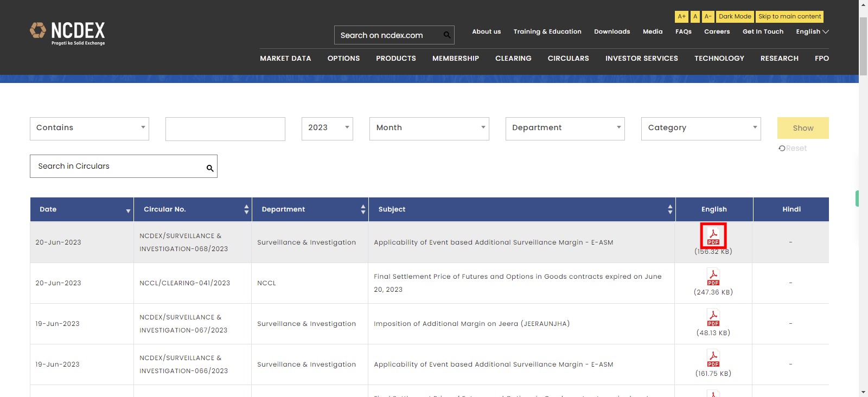This screenshot has width=868, height=397.
Task: Toggle Dark Mode
Action: 735,17
